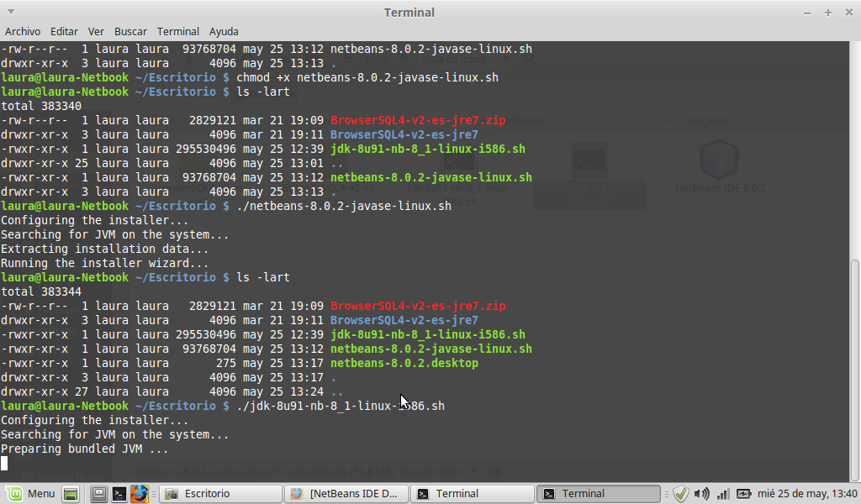Open the Buscar menu

(130, 31)
